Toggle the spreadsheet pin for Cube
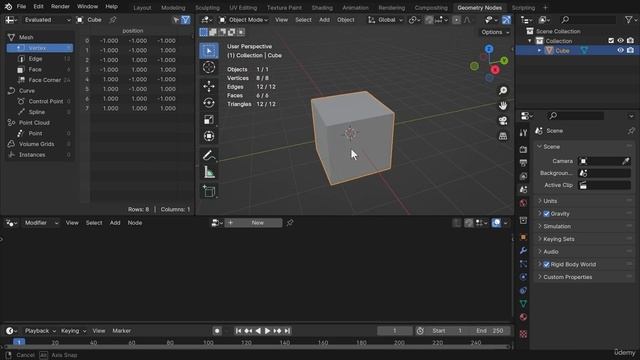Viewport: 640px width, 360px height. tap(113, 20)
